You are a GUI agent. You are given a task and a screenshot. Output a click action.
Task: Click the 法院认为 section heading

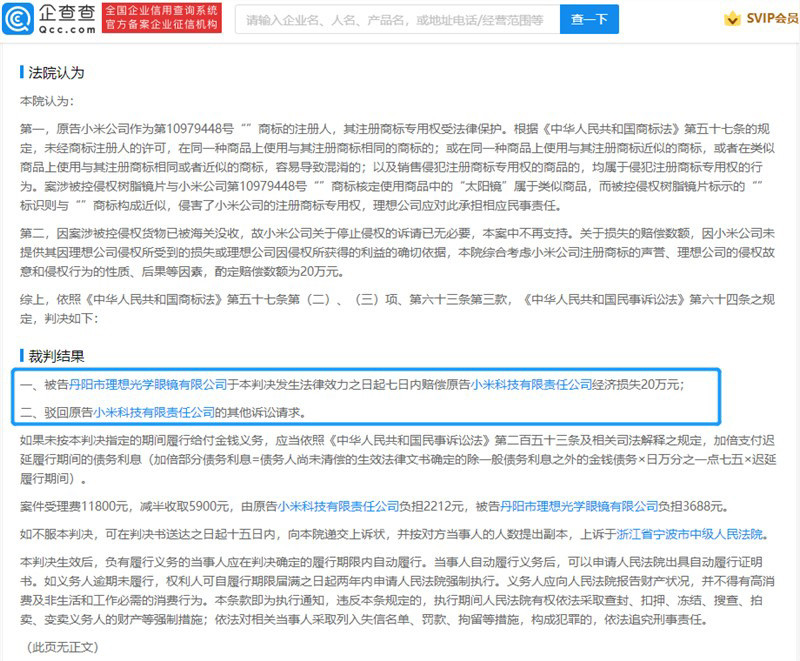56,73
